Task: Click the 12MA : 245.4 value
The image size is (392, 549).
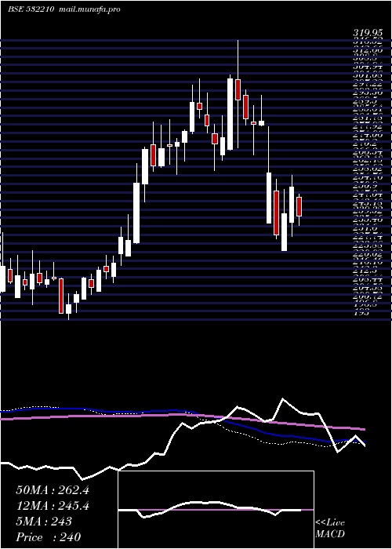Action: tap(53, 506)
